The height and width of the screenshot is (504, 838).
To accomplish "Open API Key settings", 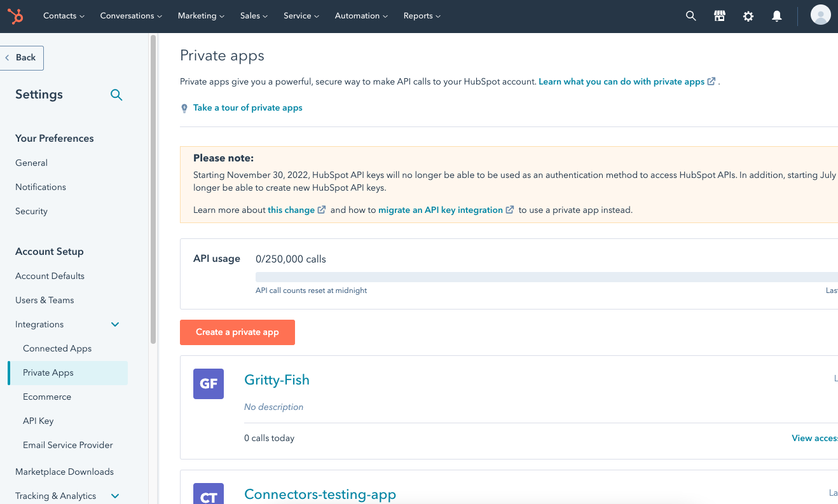I will [38, 421].
